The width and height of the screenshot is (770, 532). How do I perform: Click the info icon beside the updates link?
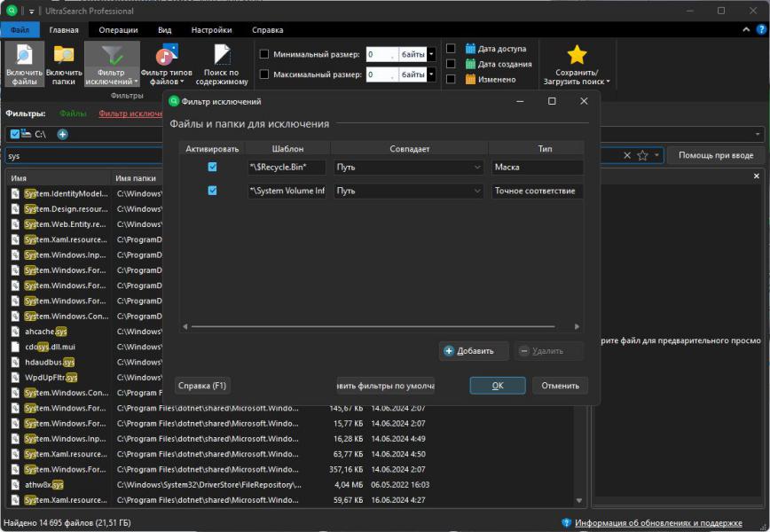[566, 522]
